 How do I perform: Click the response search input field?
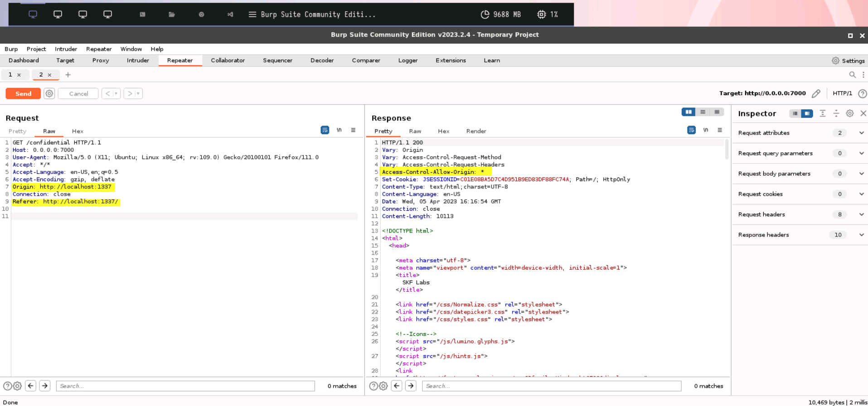coord(552,386)
